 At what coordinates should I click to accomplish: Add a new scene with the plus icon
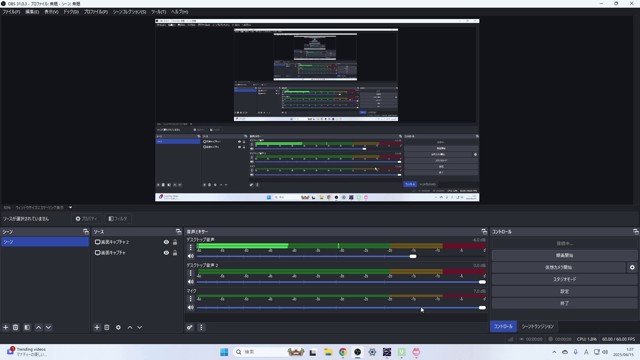click(x=6, y=327)
